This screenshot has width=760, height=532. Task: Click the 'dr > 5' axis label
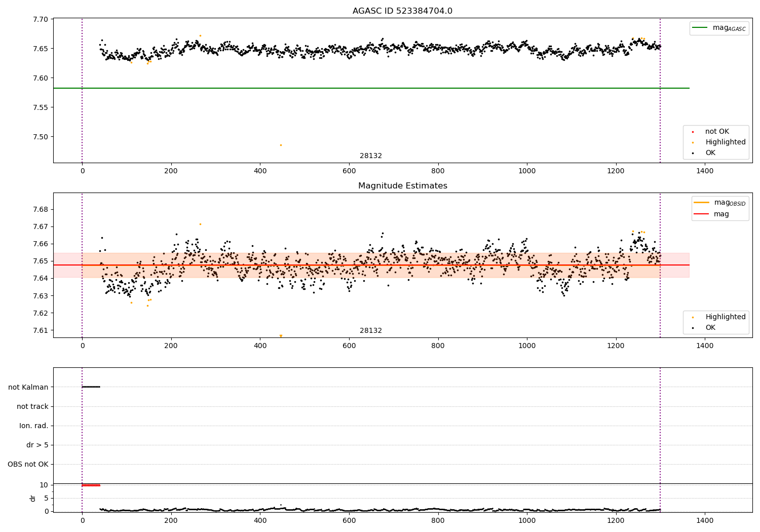pos(37,445)
